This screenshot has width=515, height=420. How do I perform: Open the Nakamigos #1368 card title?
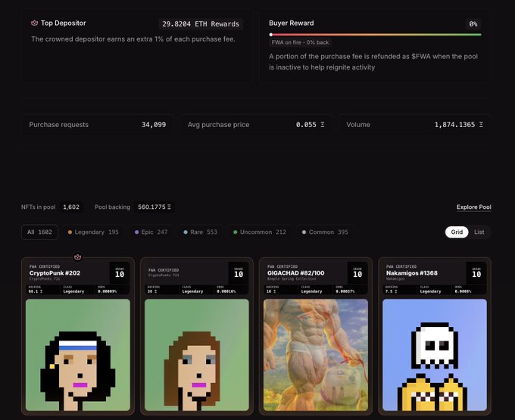tap(411, 273)
